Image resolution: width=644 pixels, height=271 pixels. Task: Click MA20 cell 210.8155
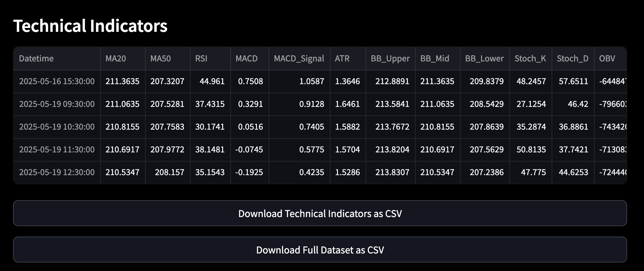tap(123, 127)
